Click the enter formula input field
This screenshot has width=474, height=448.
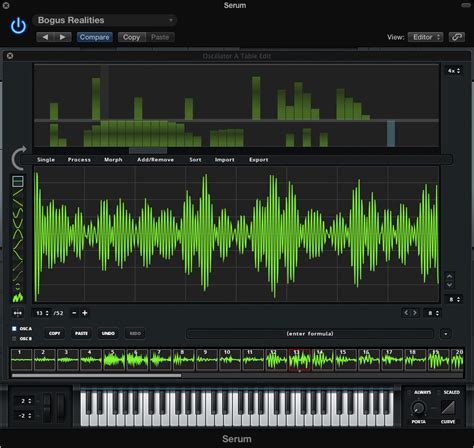coord(310,334)
